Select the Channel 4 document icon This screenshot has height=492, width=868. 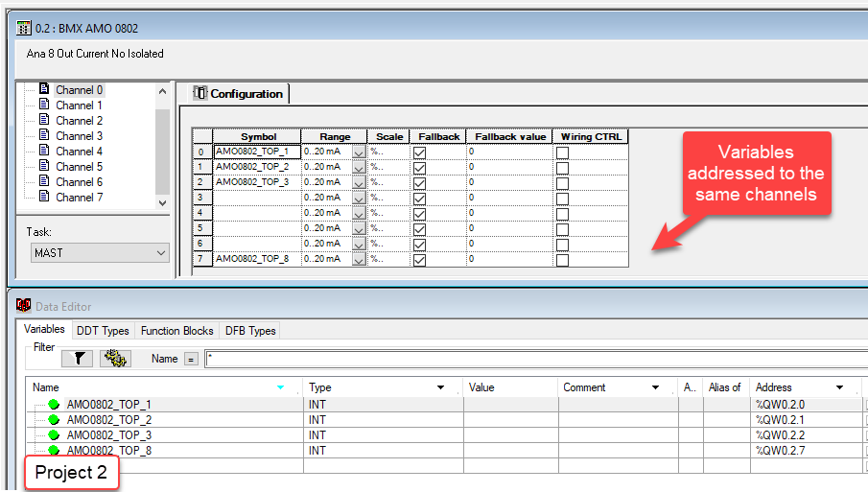[44, 151]
